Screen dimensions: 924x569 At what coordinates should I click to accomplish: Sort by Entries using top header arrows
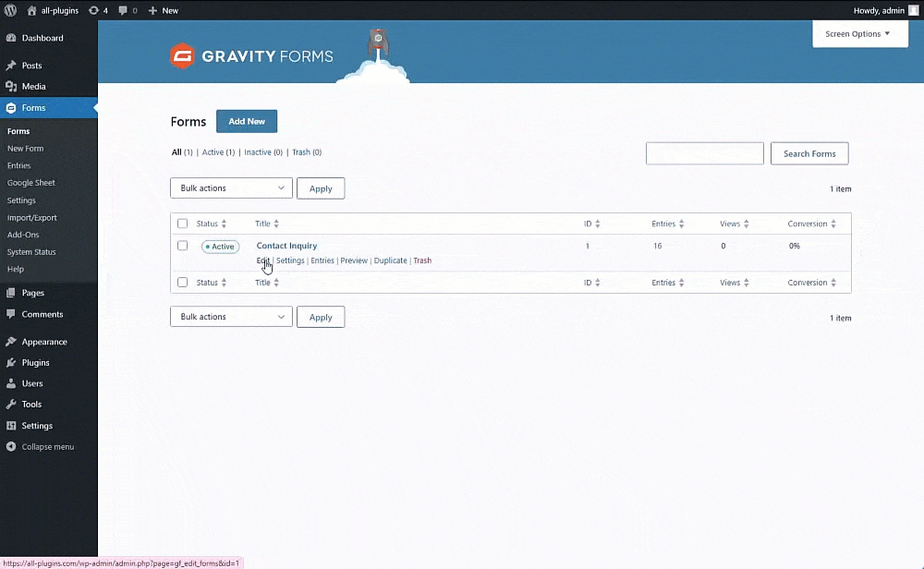pyautogui.click(x=682, y=224)
